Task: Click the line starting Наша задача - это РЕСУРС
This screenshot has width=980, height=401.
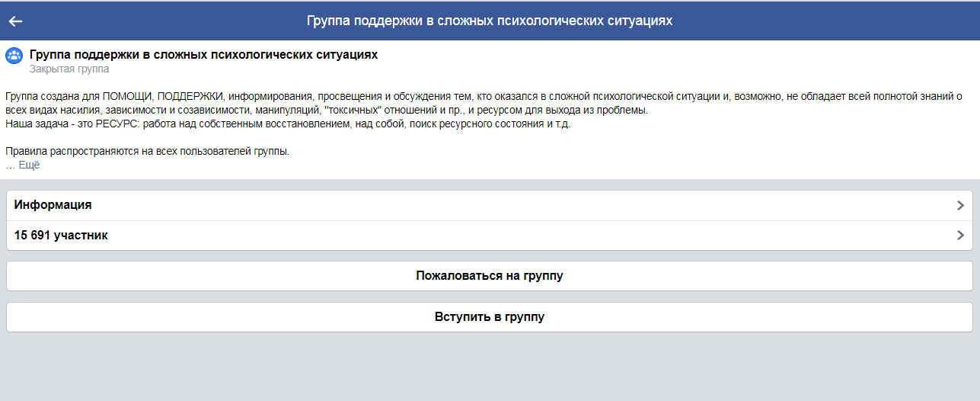Action: point(288,124)
